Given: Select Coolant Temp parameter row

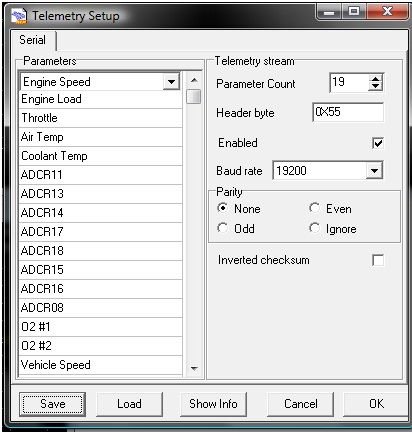Looking at the screenshot, I should [x=101, y=156].
